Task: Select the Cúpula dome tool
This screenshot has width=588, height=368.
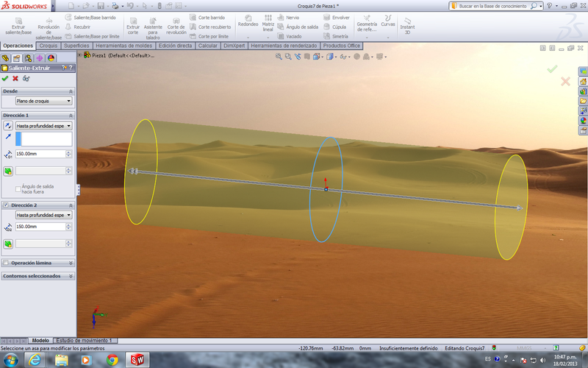Action: (x=334, y=26)
